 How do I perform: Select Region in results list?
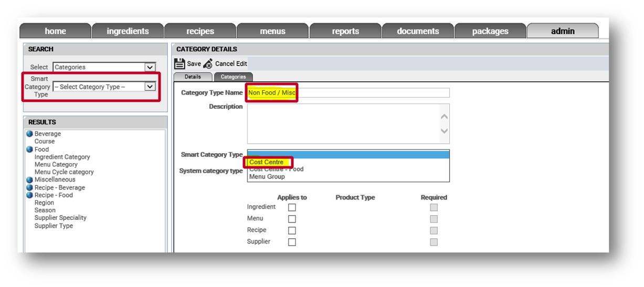point(44,203)
